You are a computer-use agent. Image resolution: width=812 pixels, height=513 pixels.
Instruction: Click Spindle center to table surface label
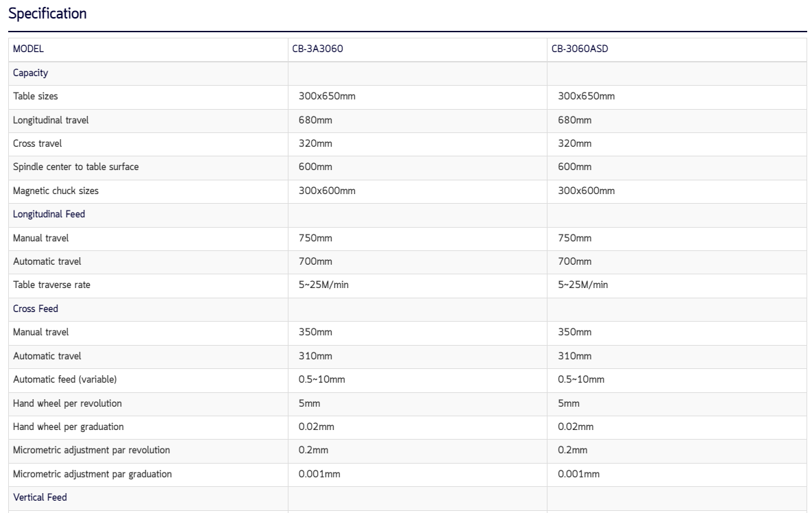click(x=75, y=167)
